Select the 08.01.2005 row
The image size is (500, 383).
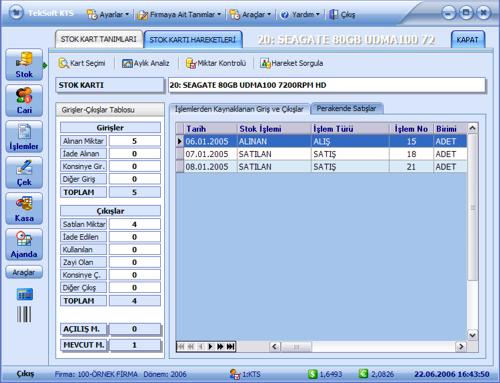322,167
